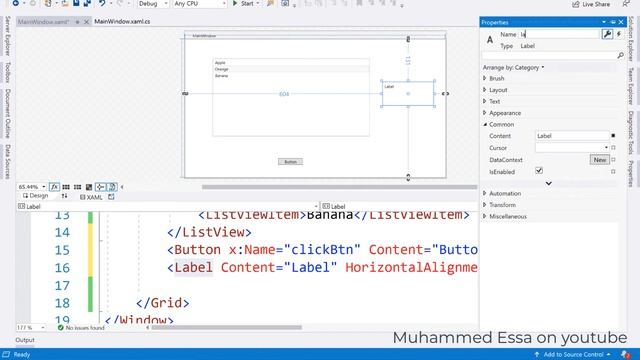Toggle the artboard background icon
Screen dimensions: 640x360
coord(89,187)
